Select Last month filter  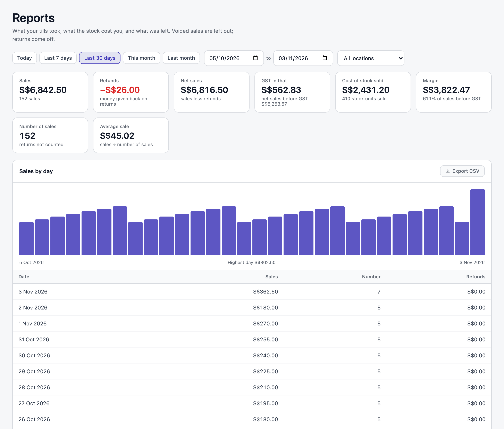coord(181,58)
